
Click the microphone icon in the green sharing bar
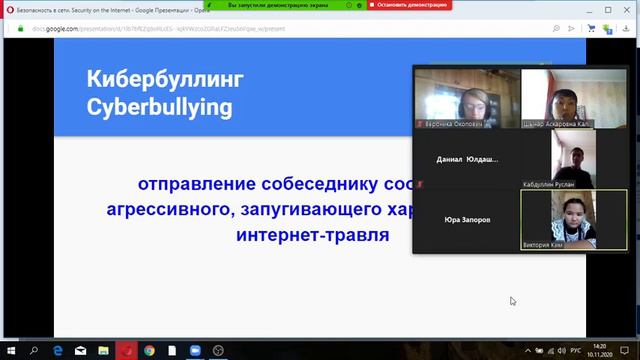pos(209,5)
